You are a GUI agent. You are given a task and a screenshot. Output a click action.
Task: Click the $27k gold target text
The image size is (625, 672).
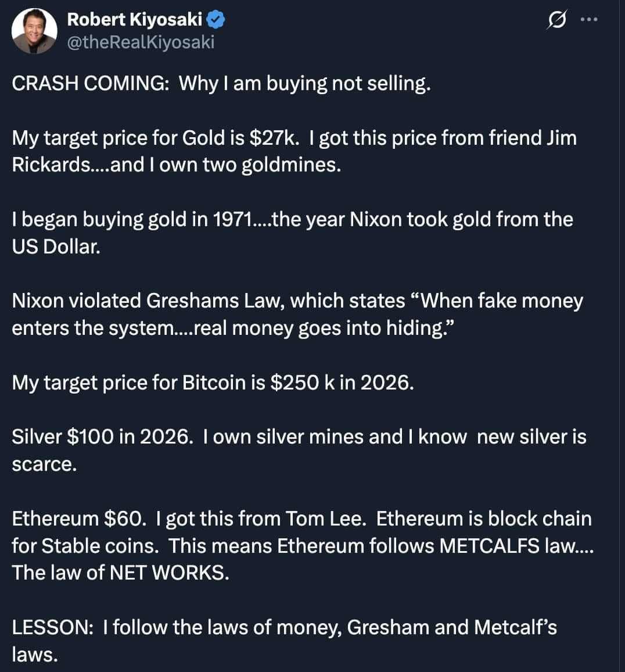274,138
